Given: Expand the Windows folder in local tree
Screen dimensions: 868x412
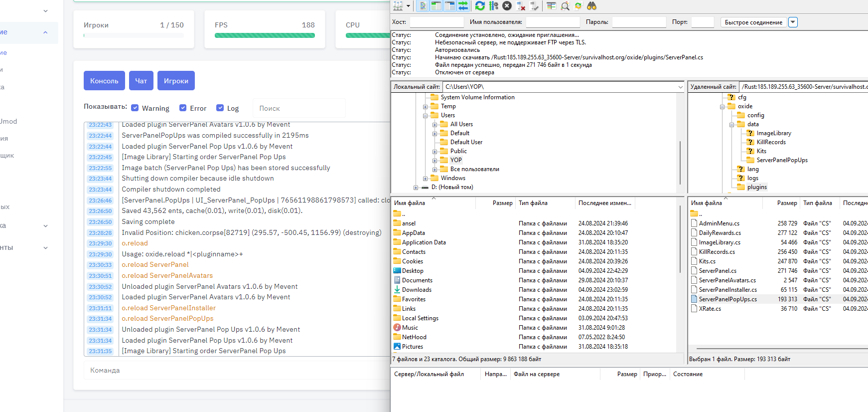Looking at the screenshot, I should click(x=426, y=179).
